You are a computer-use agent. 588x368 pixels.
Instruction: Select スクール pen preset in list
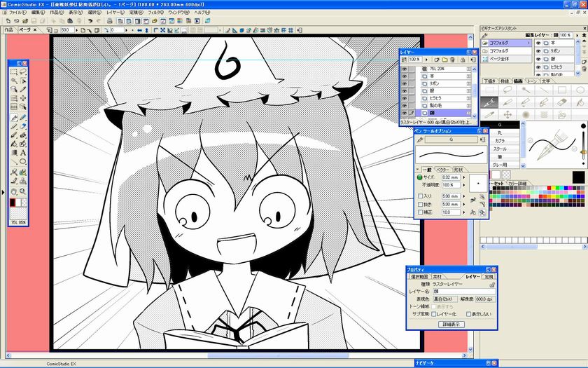[500, 149]
